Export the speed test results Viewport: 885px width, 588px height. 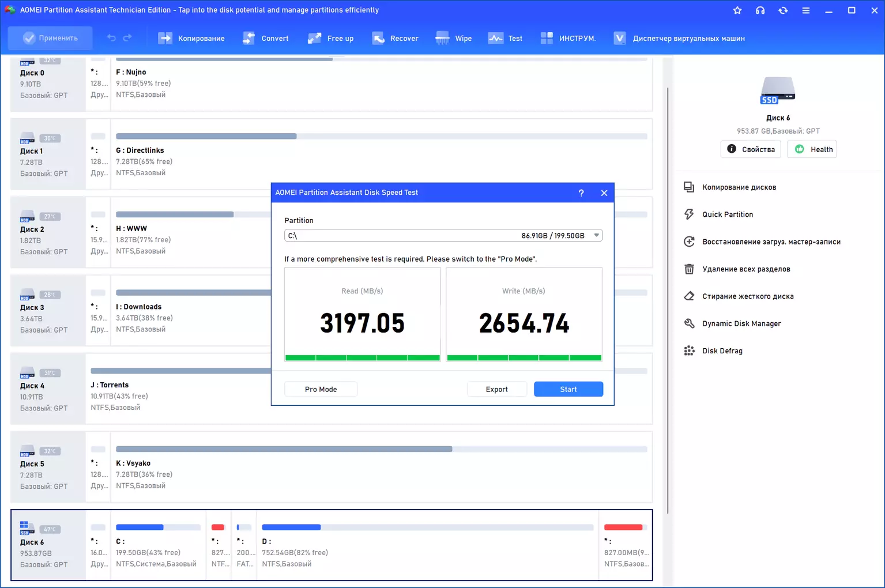[496, 389]
